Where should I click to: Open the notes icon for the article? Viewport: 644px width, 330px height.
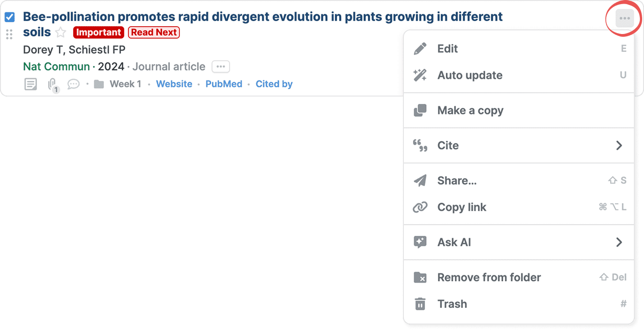coord(31,85)
